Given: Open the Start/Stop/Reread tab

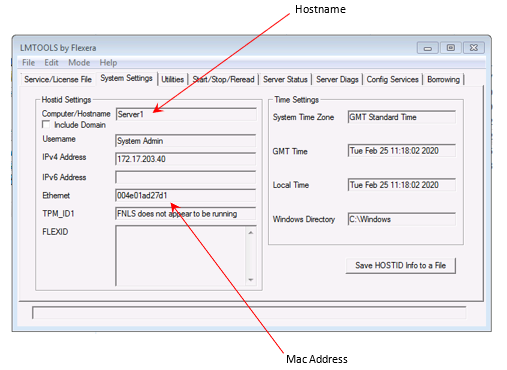Looking at the screenshot, I should 223,79.
